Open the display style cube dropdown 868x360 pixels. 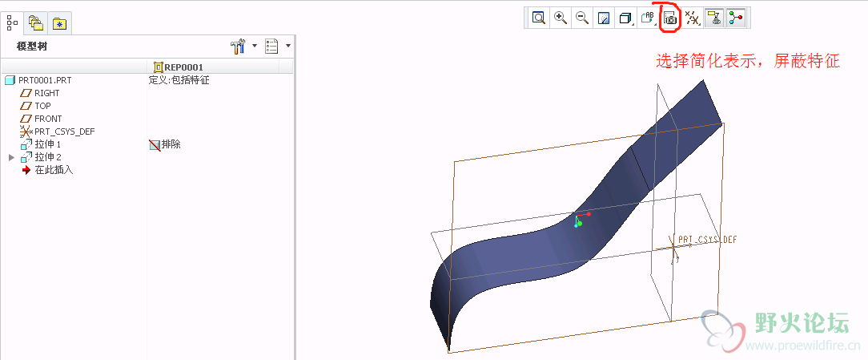pos(625,18)
